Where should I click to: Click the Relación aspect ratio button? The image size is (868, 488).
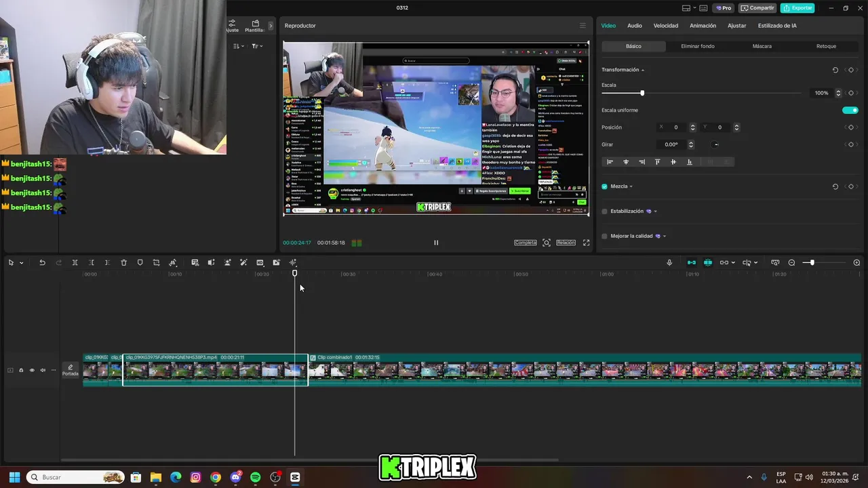pos(566,243)
